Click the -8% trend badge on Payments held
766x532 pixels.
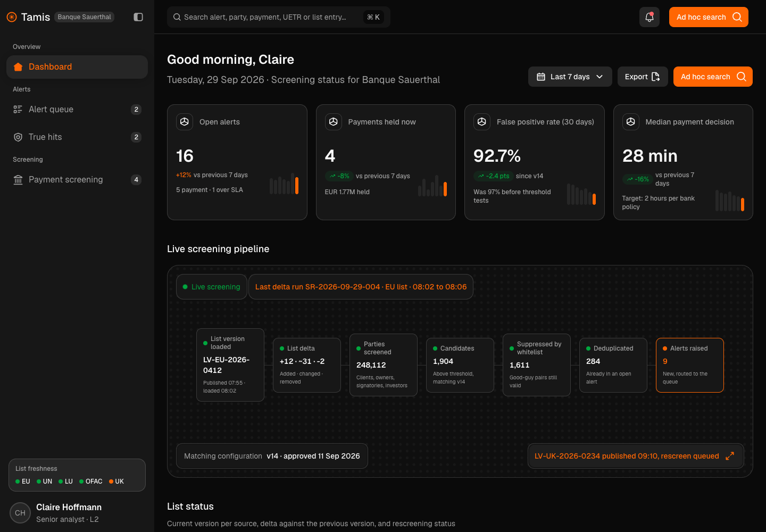(339, 176)
